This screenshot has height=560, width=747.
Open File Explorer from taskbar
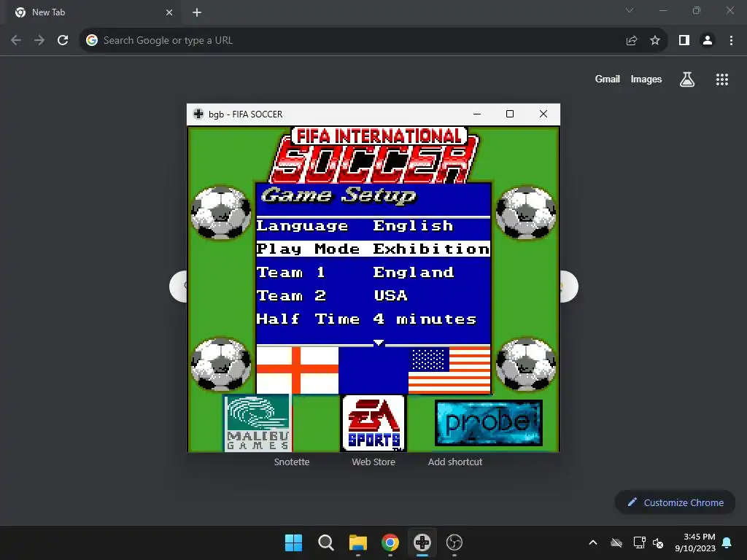tap(357, 542)
